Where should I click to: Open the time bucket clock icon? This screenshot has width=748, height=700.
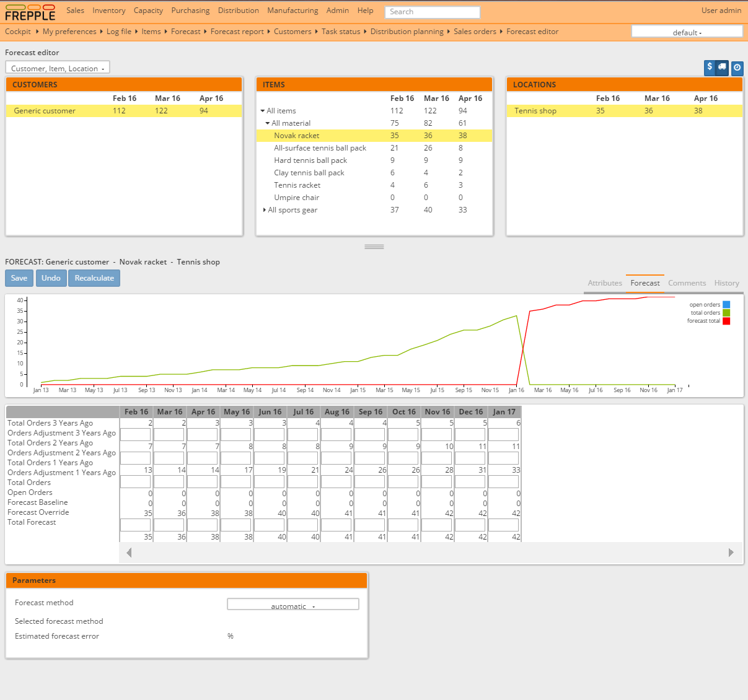[737, 68]
